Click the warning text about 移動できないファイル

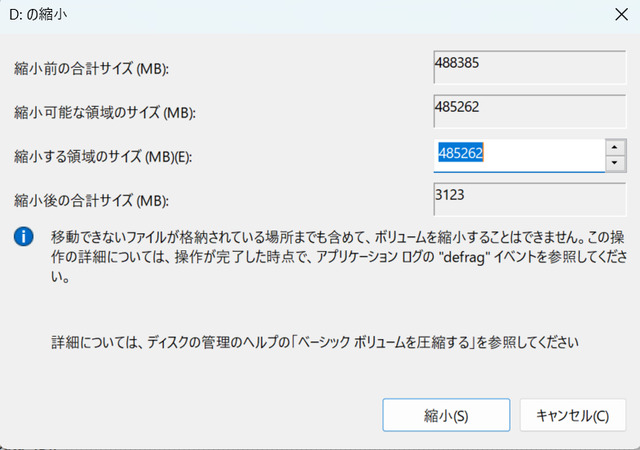click(x=300, y=240)
